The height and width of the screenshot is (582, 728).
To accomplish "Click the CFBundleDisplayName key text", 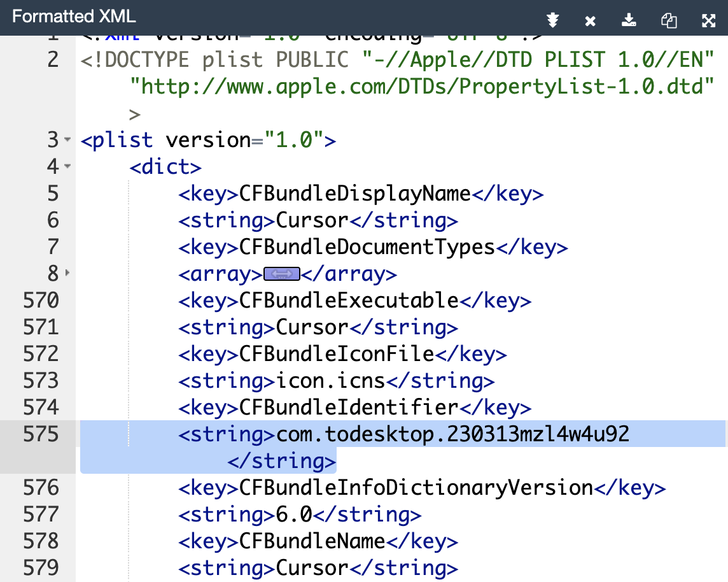I will click(355, 193).
